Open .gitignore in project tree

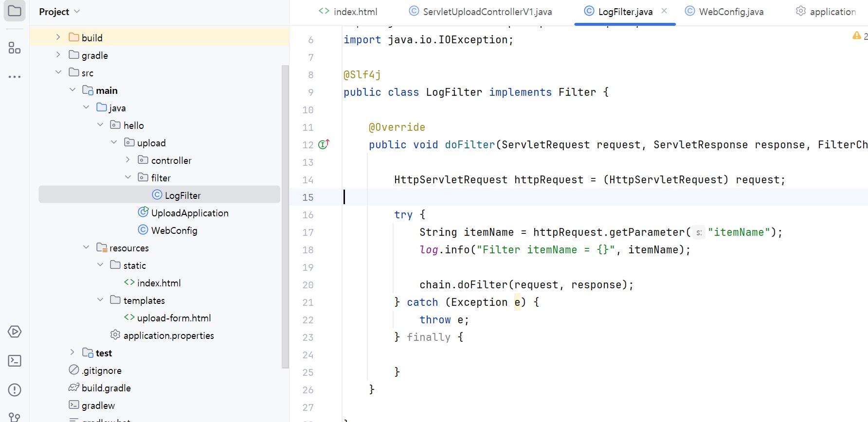pyautogui.click(x=102, y=370)
